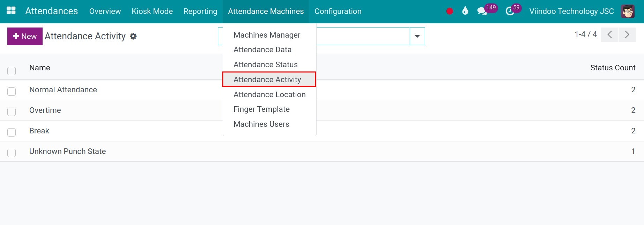Select Machines Manager from the menu
Viewport: 644px width, 225px height.
(x=267, y=35)
